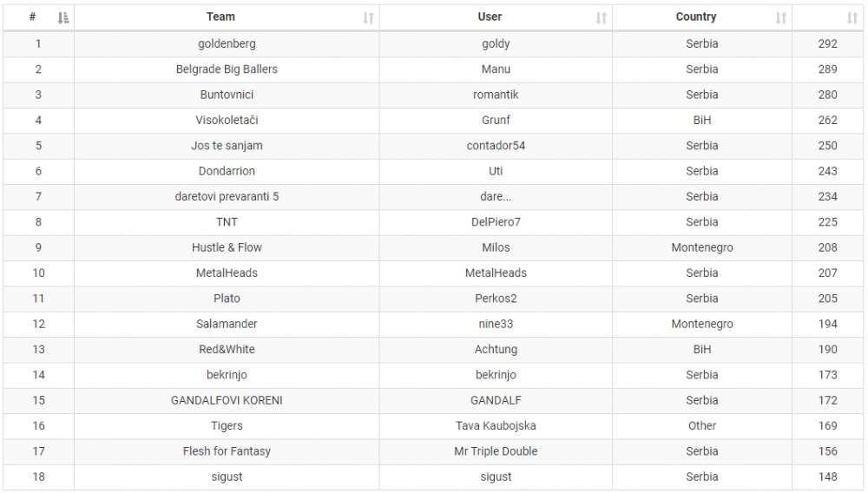Viewport: 868px width, 493px height.
Task: Click the points column sort arrows
Action: (852, 17)
